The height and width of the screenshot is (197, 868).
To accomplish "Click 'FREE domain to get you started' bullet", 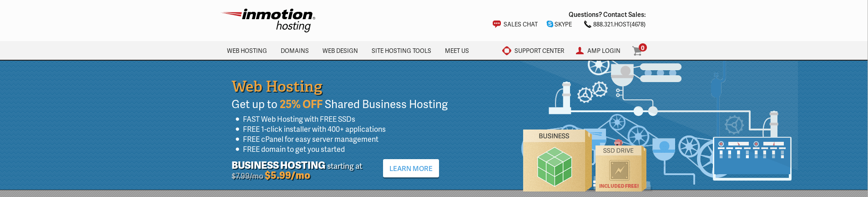I will [293, 149].
